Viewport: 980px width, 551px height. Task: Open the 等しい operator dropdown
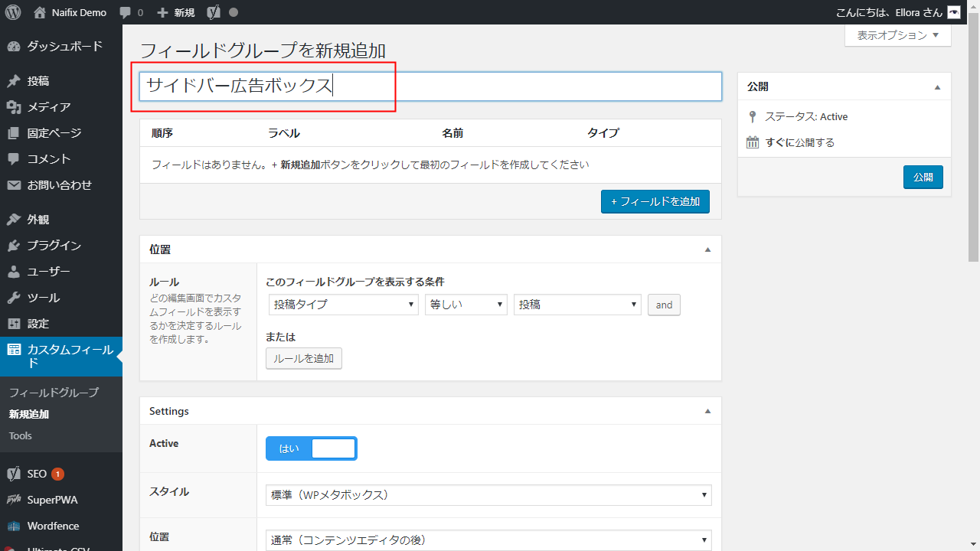pos(466,305)
